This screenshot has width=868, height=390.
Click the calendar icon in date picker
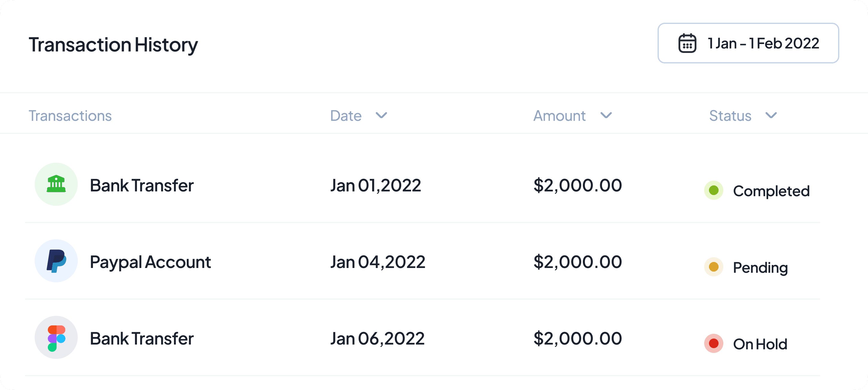687,43
